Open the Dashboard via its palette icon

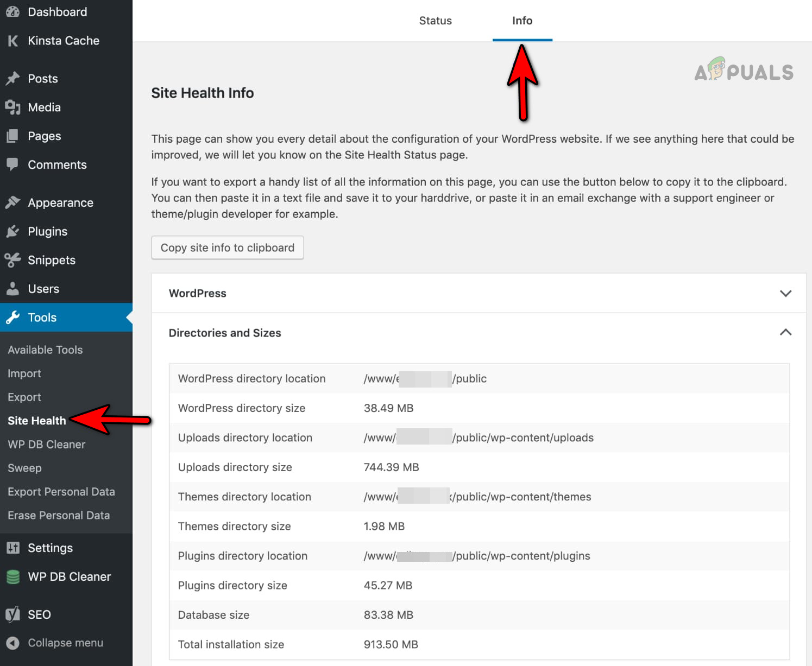click(x=12, y=11)
